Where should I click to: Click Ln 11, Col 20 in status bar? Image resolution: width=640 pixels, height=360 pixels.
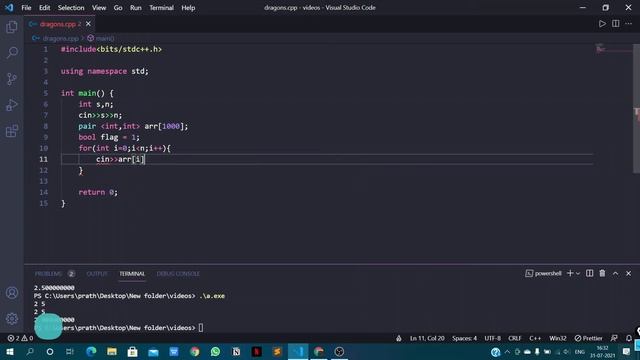[427, 338]
